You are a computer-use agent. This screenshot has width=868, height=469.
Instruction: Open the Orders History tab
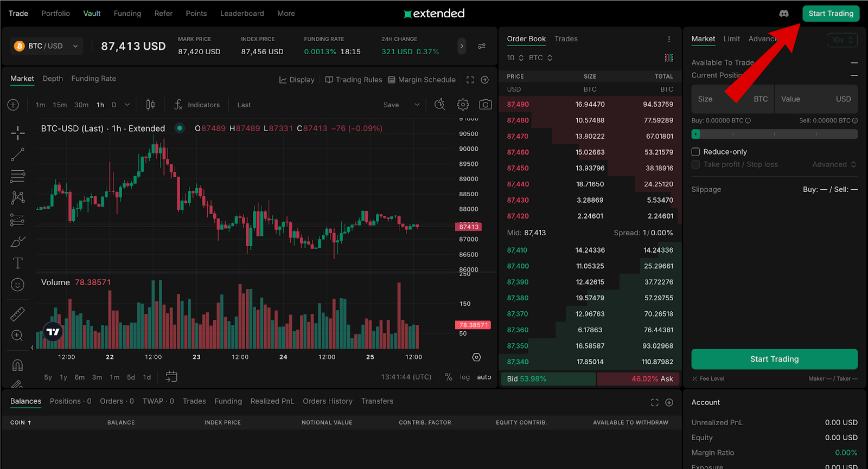point(328,401)
